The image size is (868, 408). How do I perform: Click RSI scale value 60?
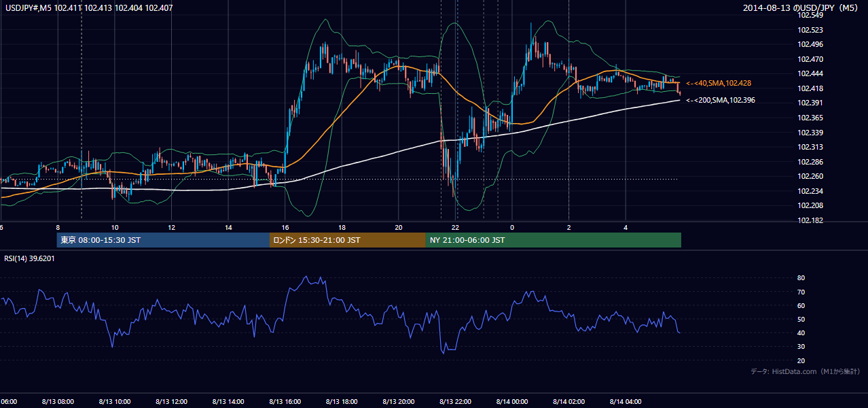pyautogui.click(x=801, y=305)
